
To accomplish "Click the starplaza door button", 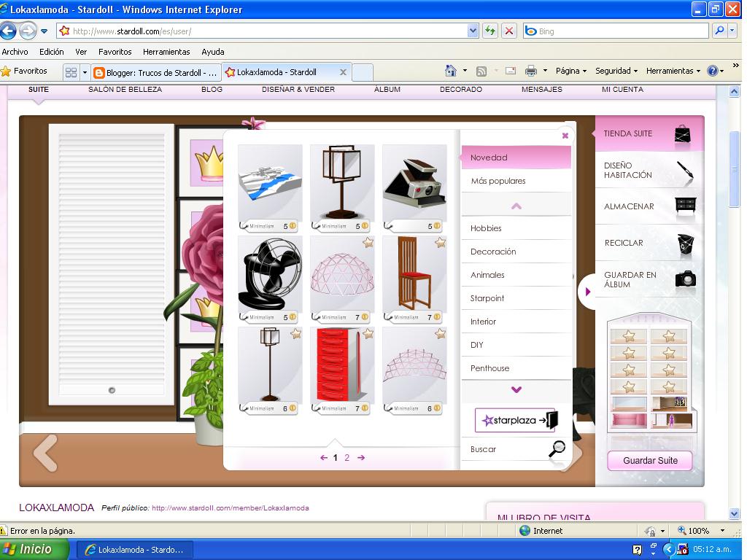I will pos(516,420).
